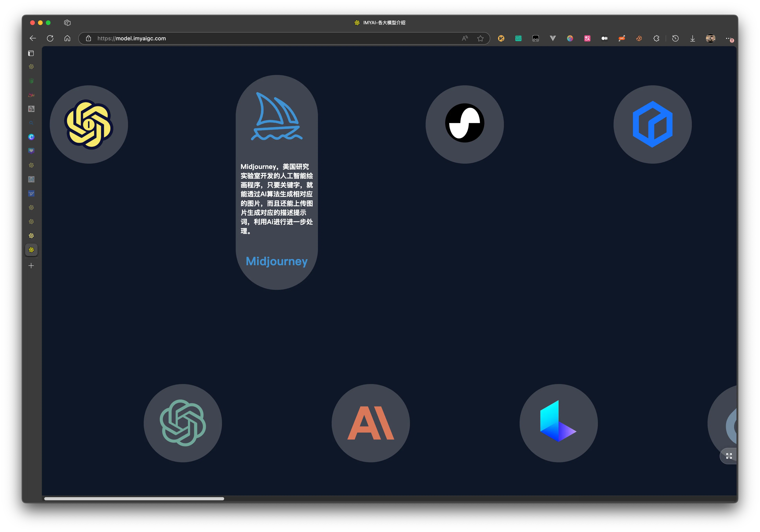Open a new tab with the plus button

pos(31,266)
